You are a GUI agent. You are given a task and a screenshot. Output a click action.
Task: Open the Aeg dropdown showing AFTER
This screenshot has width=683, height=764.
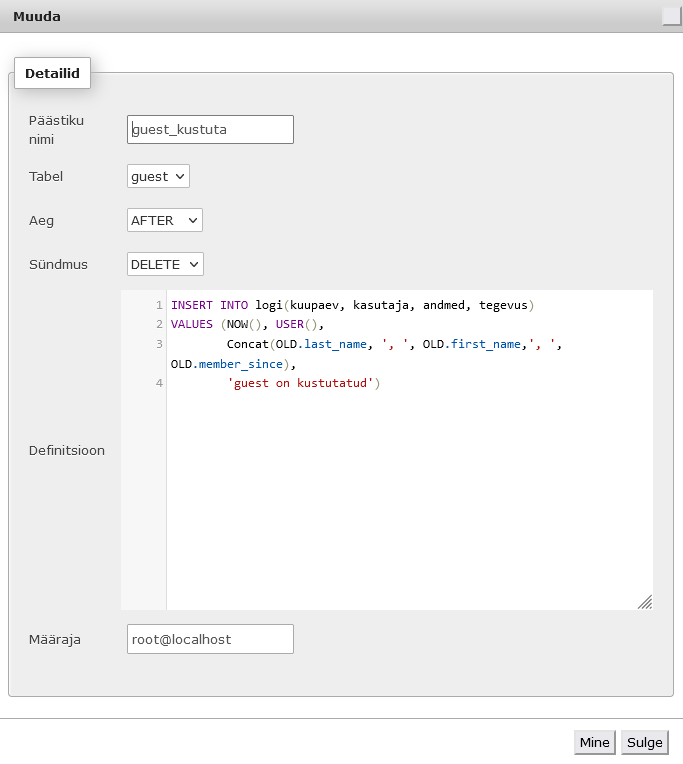[x=165, y=220]
